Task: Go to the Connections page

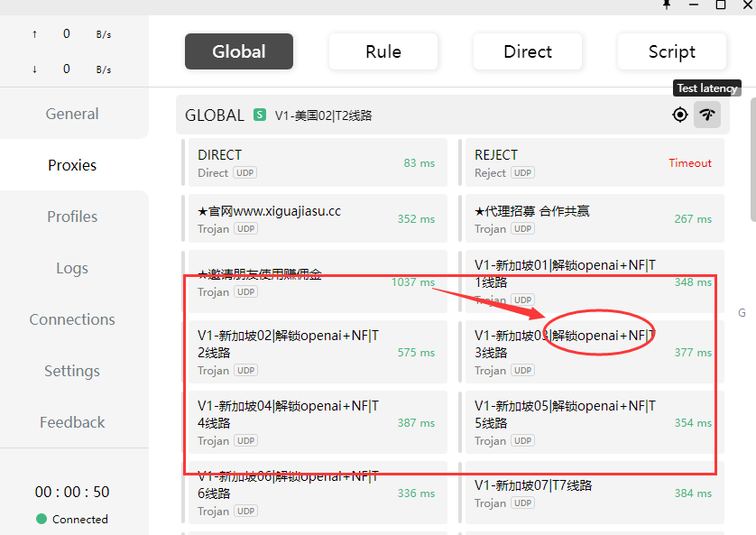Action: tap(72, 319)
